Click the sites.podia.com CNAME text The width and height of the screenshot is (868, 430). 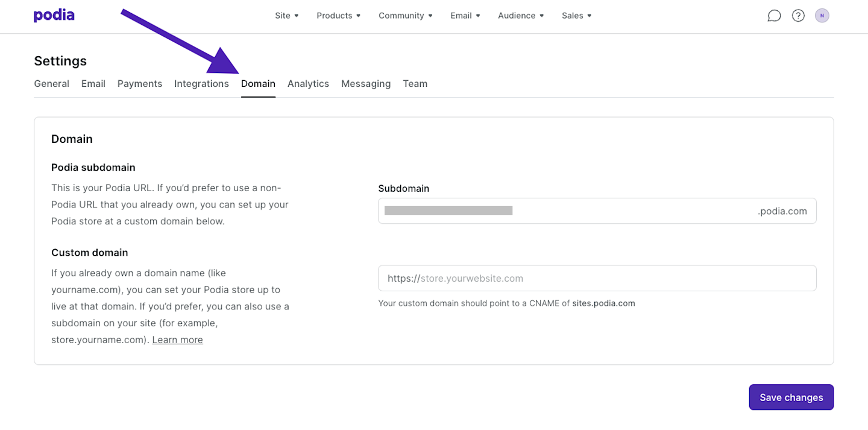pos(603,303)
